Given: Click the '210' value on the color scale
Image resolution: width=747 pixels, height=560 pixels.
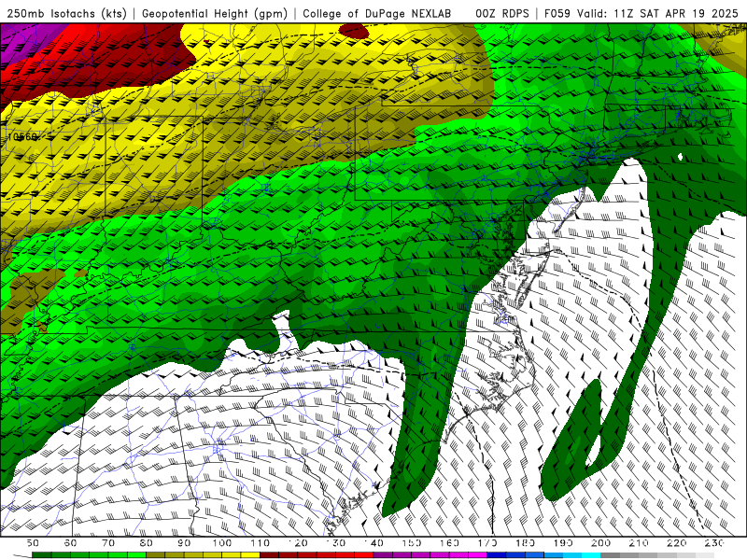Looking at the screenshot, I should [639, 543].
